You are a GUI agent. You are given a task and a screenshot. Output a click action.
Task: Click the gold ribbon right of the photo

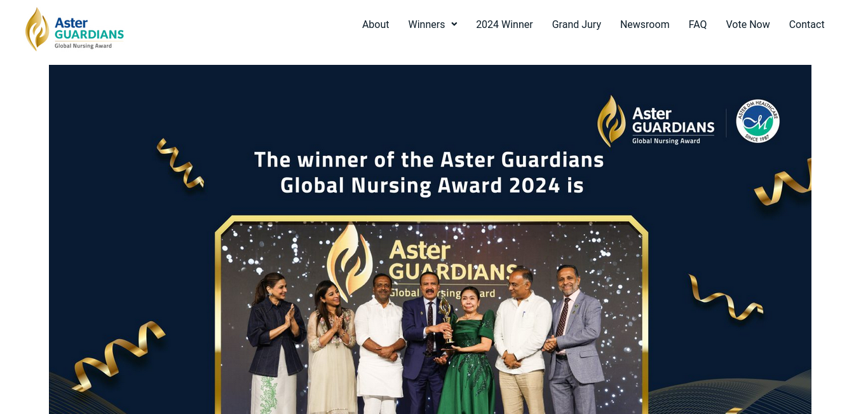tap(726, 297)
